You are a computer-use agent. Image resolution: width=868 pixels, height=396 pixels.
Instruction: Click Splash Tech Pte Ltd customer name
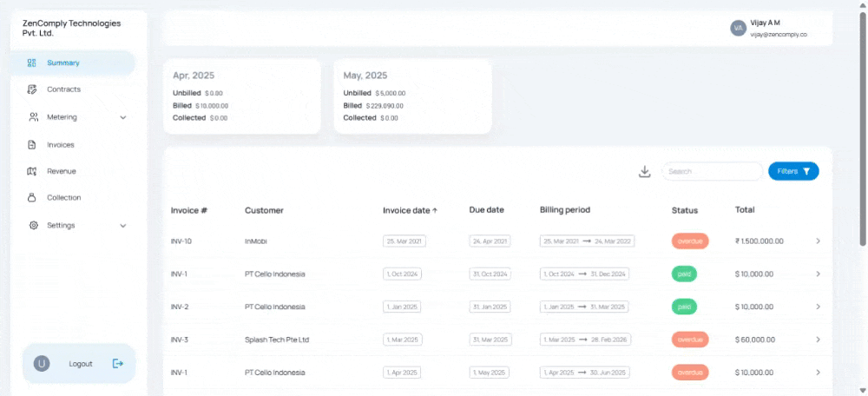tap(277, 340)
